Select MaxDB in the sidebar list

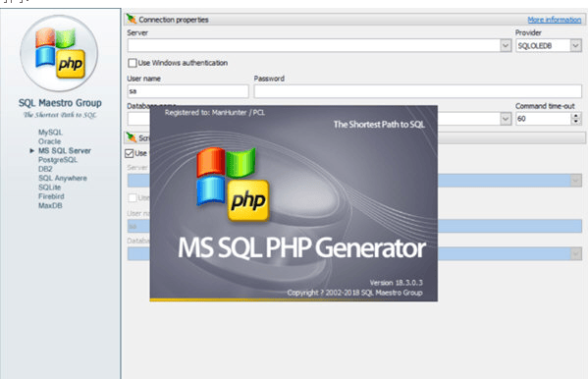pos(50,205)
